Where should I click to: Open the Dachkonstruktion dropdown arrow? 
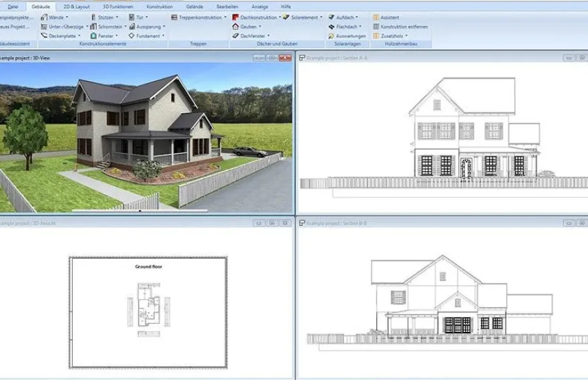pyautogui.click(x=280, y=17)
